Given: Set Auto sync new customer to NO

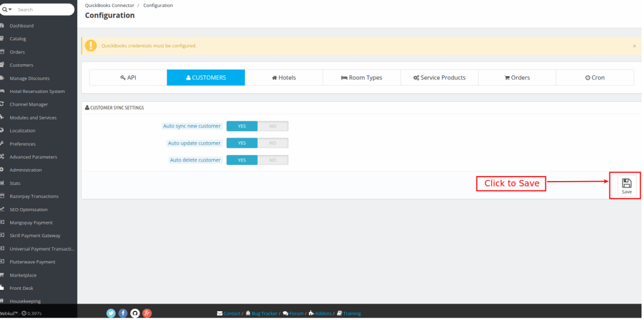Looking at the screenshot, I should (273, 126).
